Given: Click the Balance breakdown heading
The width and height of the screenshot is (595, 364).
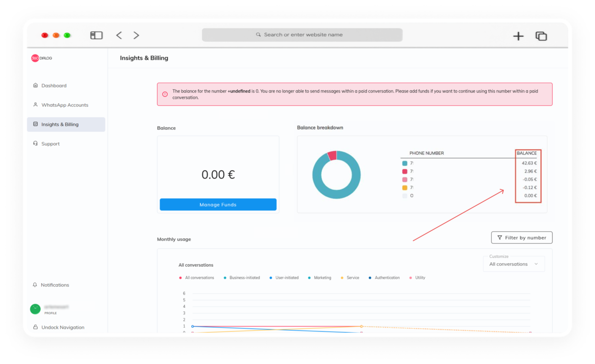Looking at the screenshot, I should (320, 127).
